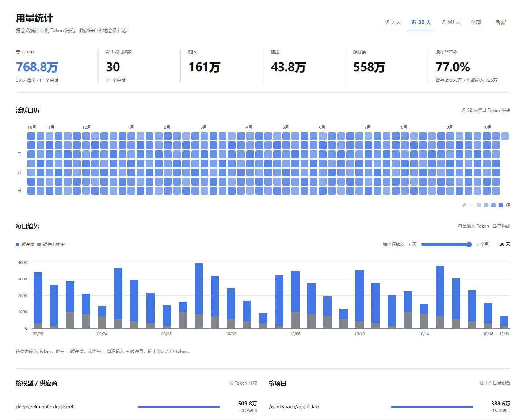
Task: Click the 活跃日历 section heading
Action: (x=27, y=111)
